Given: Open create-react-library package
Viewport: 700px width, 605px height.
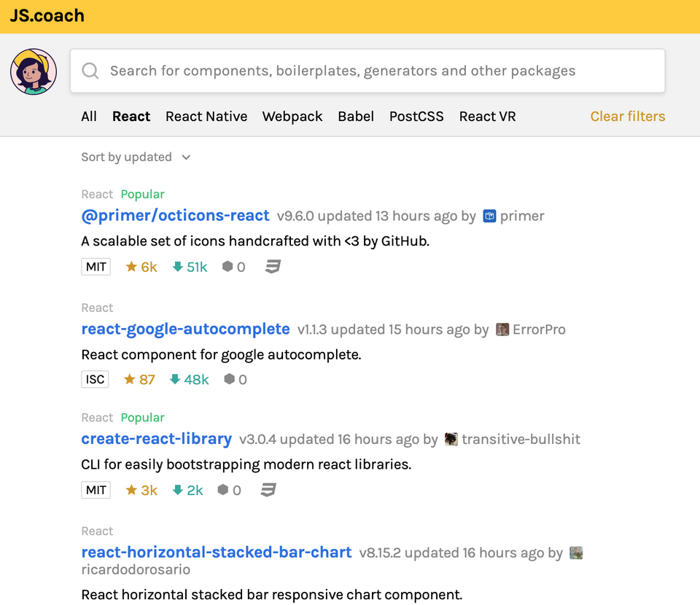Looking at the screenshot, I should (156, 439).
